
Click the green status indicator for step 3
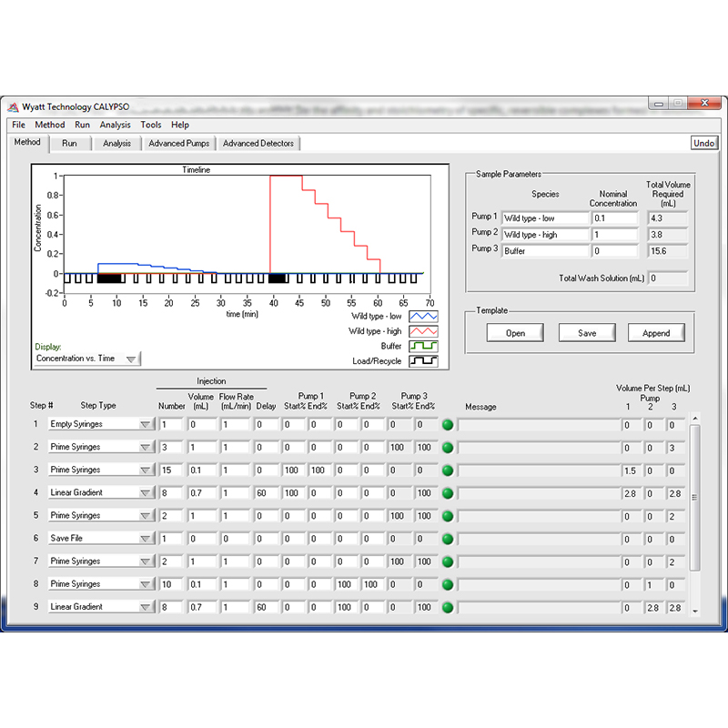[448, 470]
